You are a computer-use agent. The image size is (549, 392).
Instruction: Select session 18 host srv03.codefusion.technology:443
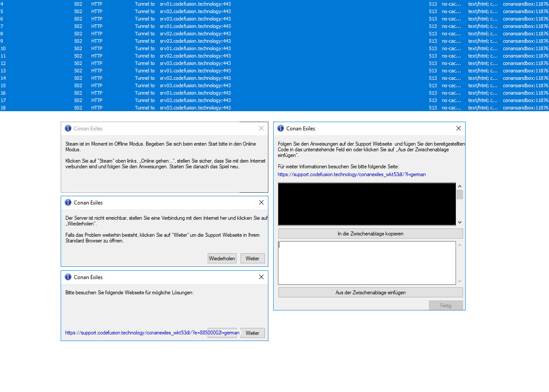196,108
